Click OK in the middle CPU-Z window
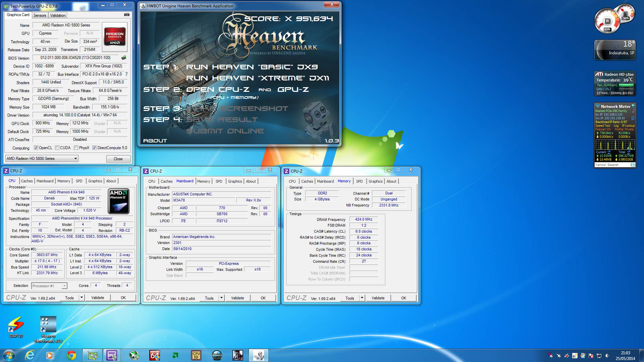Screen dimensions: 644x362 coord(263,298)
